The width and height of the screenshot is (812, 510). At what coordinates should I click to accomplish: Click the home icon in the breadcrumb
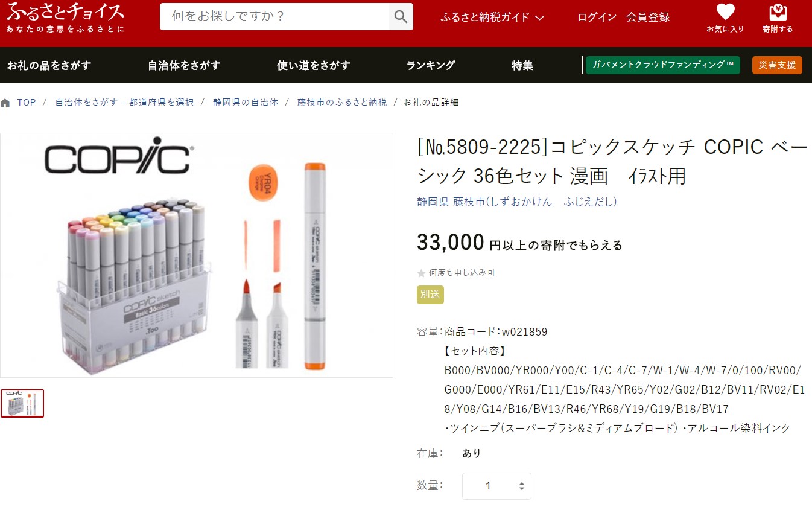point(5,103)
